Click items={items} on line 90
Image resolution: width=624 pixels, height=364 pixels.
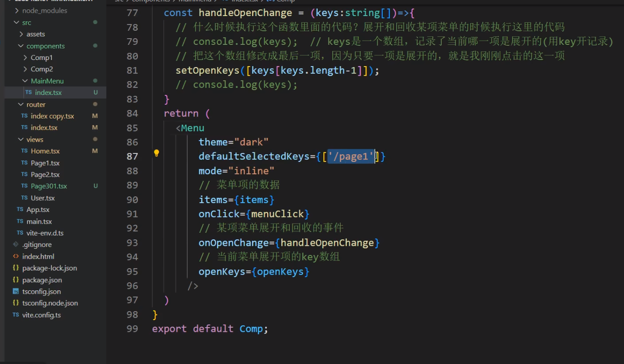click(x=236, y=200)
